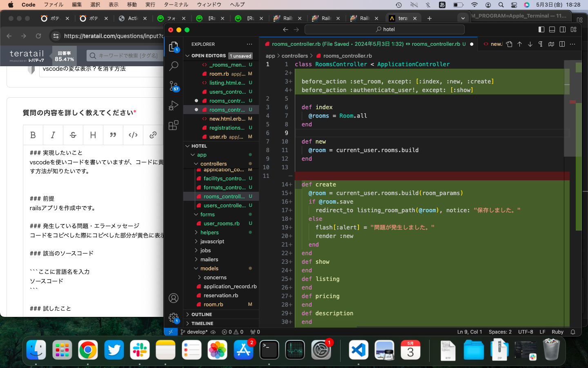Open the Slack app from the Dock

coord(140,350)
